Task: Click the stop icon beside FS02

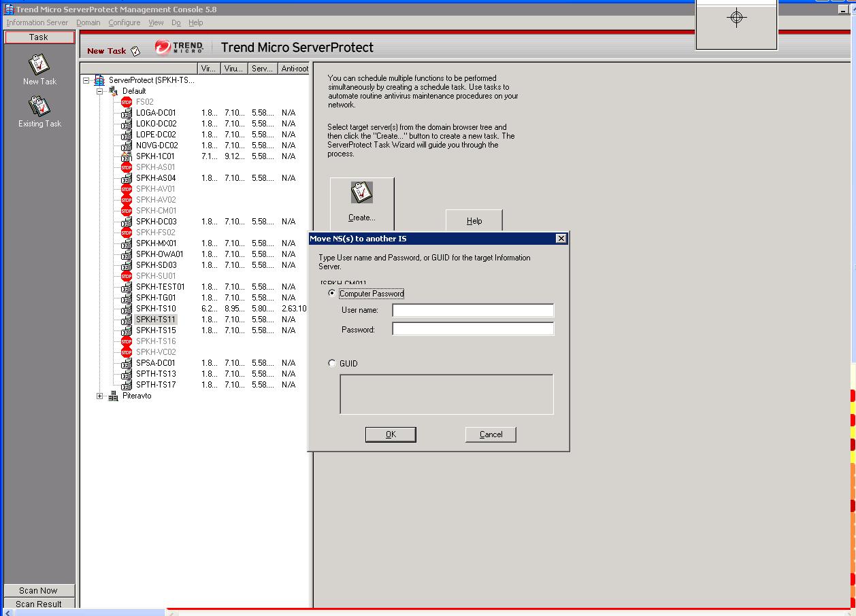Action: pyautogui.click(x=127, y=102)
